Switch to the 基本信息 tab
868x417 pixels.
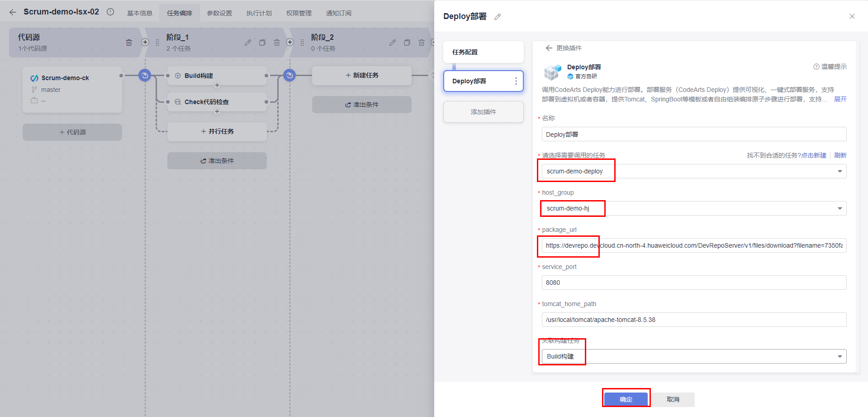[x=140, y=13]
